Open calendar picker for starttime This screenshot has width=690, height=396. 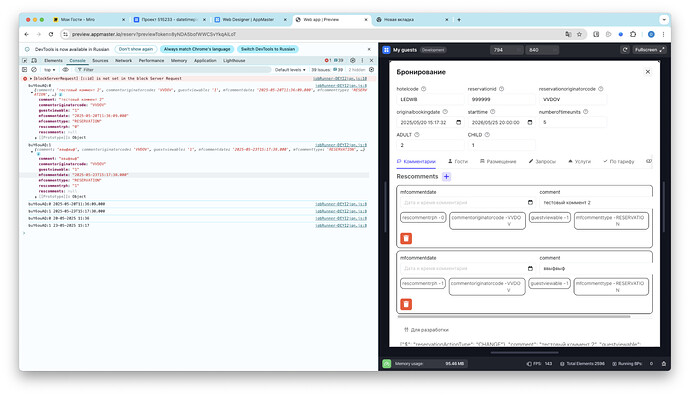pos(530,122)
